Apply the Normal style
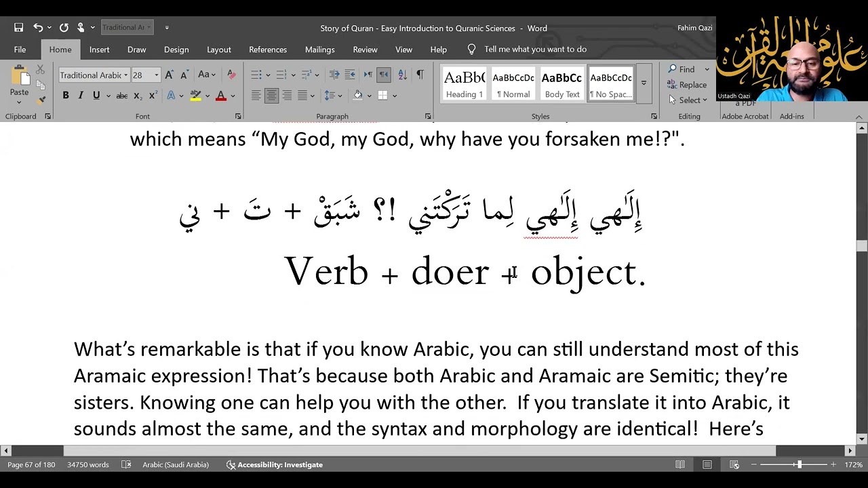This screenshot has width=868, height=488. point(513,84)
